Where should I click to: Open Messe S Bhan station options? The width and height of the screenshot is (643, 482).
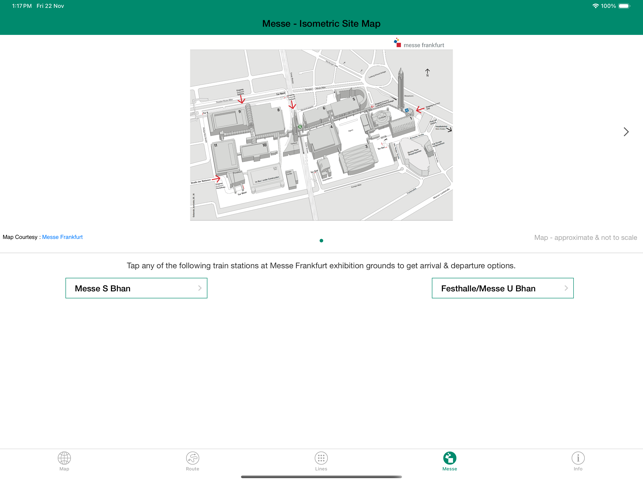pyautogui.click(x=136, y=288)
